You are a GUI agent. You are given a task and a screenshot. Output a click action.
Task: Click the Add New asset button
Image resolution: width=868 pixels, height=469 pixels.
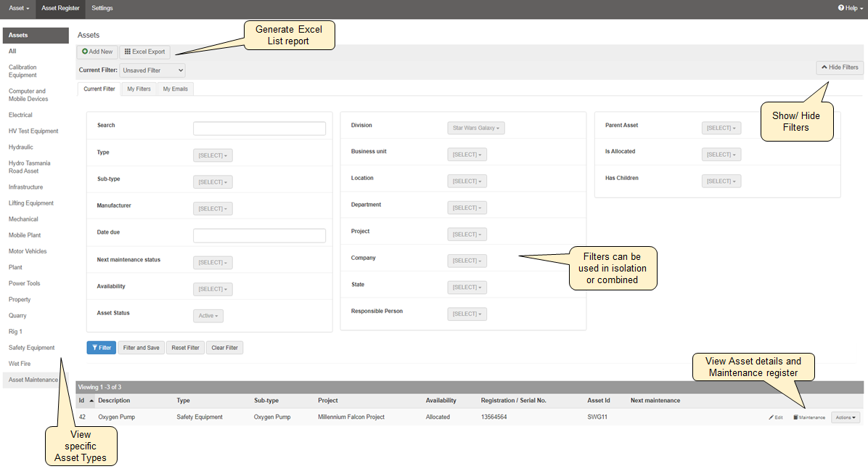tap(97, 52)
